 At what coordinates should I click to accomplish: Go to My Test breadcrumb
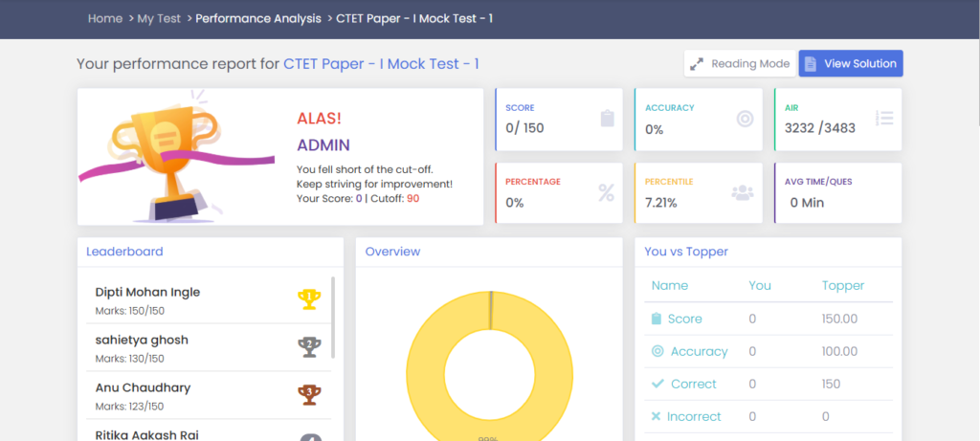coord(158,18)
